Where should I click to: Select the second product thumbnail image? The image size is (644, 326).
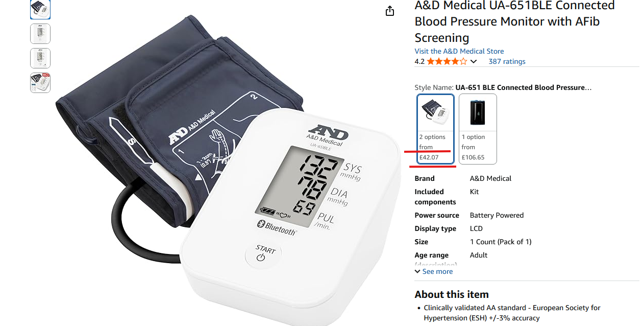[x=40, y=34]
